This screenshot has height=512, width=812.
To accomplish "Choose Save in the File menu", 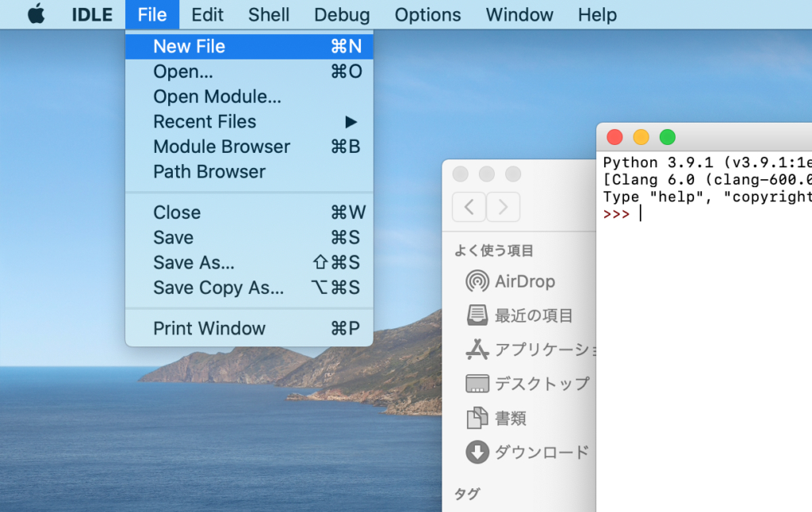I will click(x=249, y=237).
